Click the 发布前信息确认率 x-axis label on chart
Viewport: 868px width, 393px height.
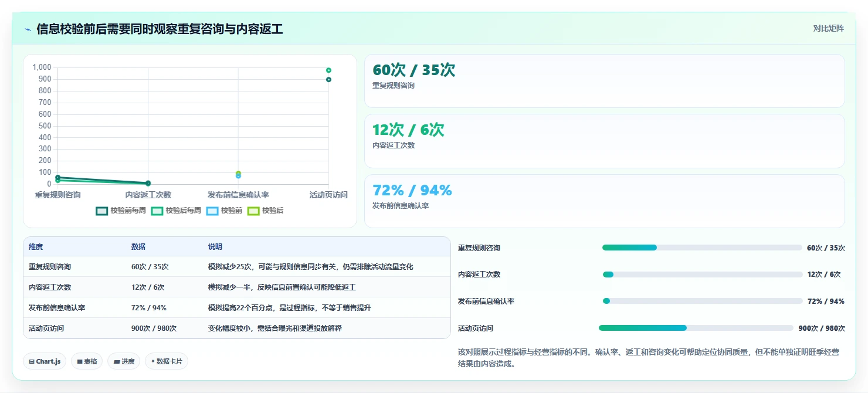pos(238,195)
